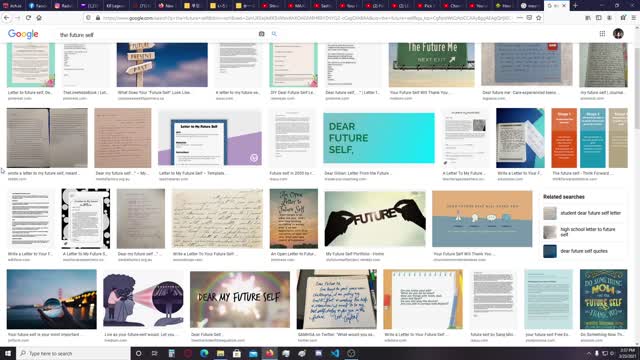The height and width of the screenshot is (360, 640).
Task: Open the Google account profile avatar
Action: 618,34
